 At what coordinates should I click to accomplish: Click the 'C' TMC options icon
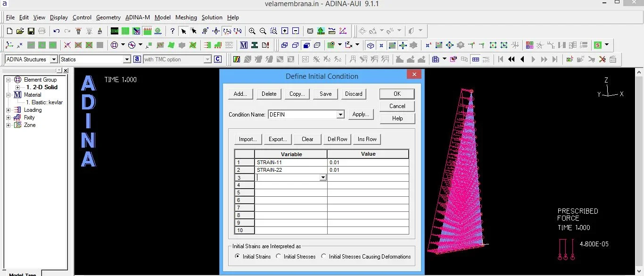217,59
